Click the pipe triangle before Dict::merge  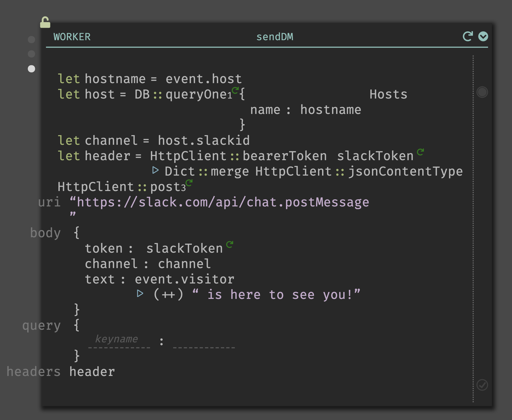[x=156, y=170]
